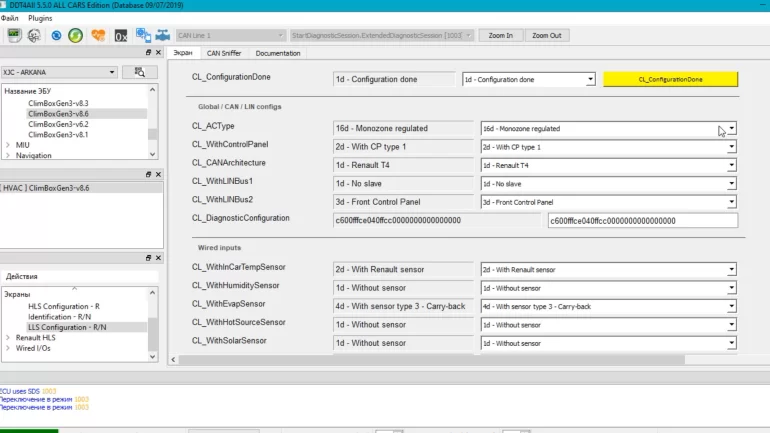Open the XJC - ARKANA vehicle dropdown
770x433 pixels.
59,72
